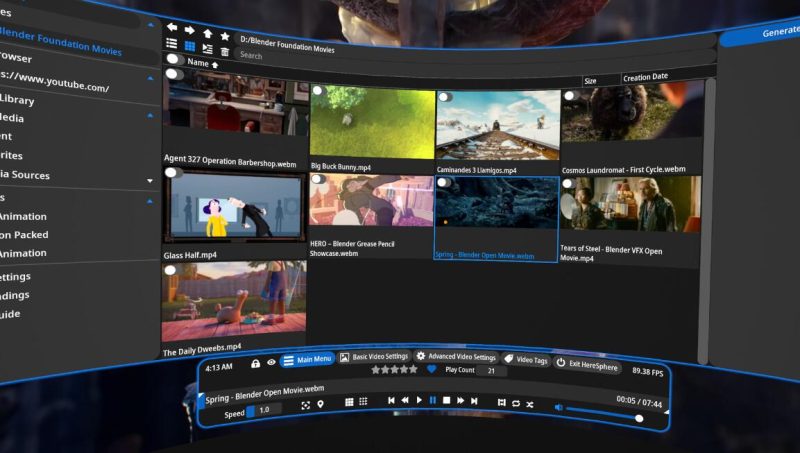The height and width of the screenshot is (453, 800).
Task: Go forward with the right arrow icon
Action: [x=189, y=30]
